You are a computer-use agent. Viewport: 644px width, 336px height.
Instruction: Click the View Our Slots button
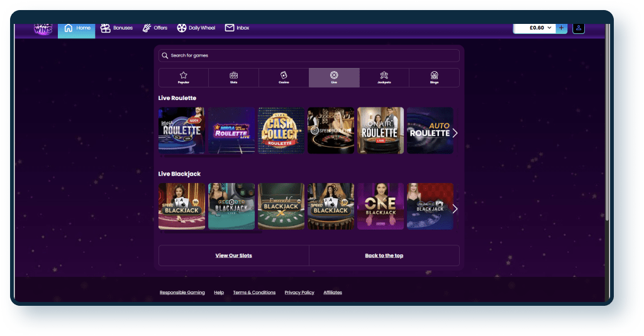(233, 255)
